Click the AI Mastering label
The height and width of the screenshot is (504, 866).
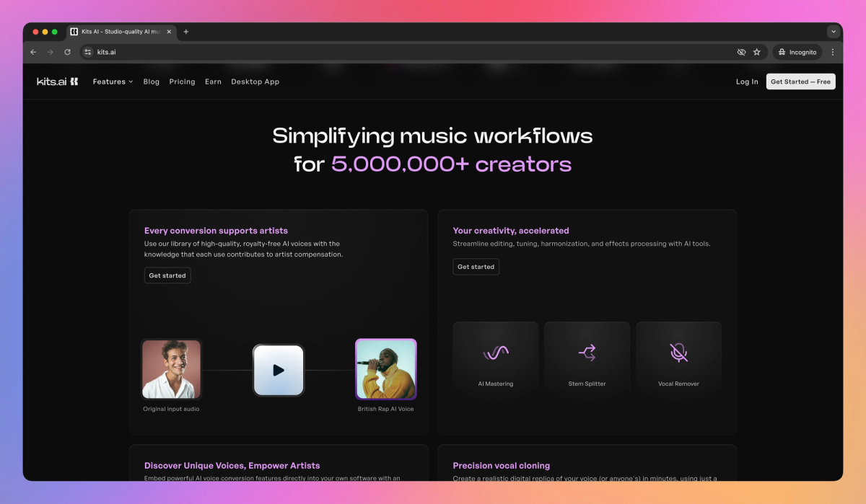tap(496, 384)
